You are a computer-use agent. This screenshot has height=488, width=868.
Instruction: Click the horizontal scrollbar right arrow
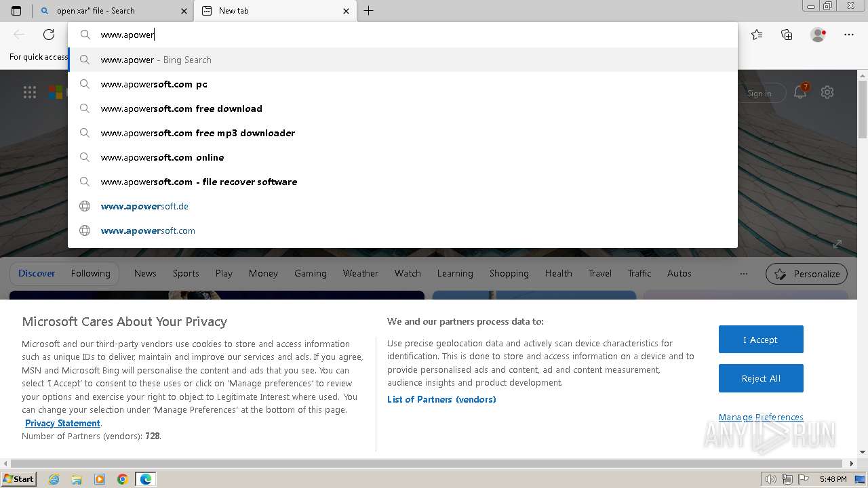point(852,464)
